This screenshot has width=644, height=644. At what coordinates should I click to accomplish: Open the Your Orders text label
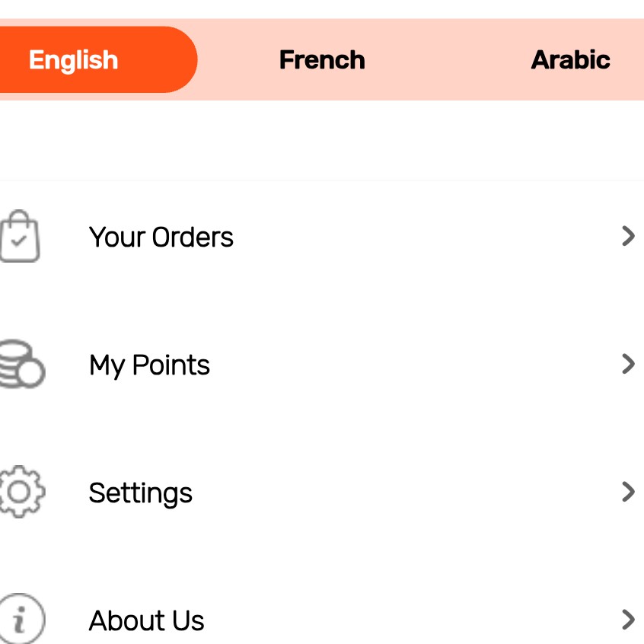point(161,238)
